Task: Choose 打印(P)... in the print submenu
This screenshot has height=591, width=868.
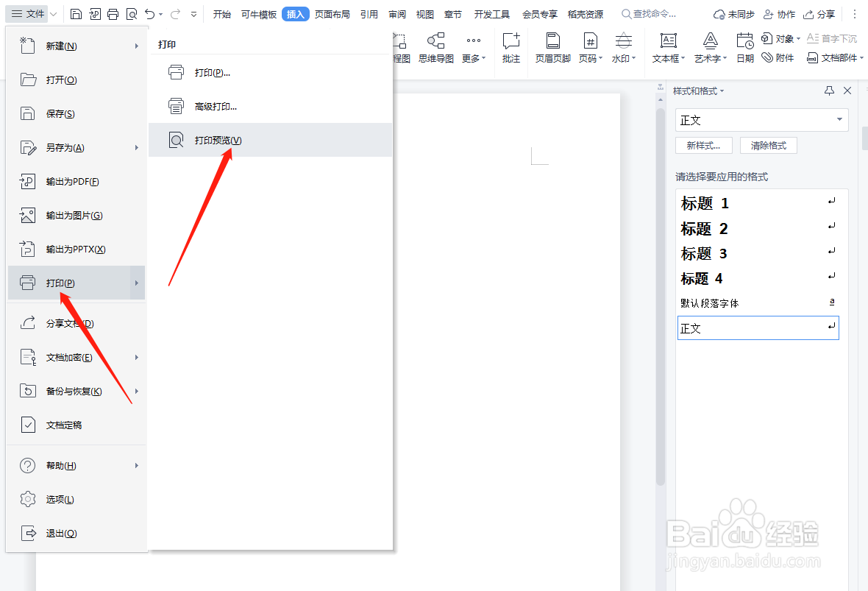Action: pos(270,73)
